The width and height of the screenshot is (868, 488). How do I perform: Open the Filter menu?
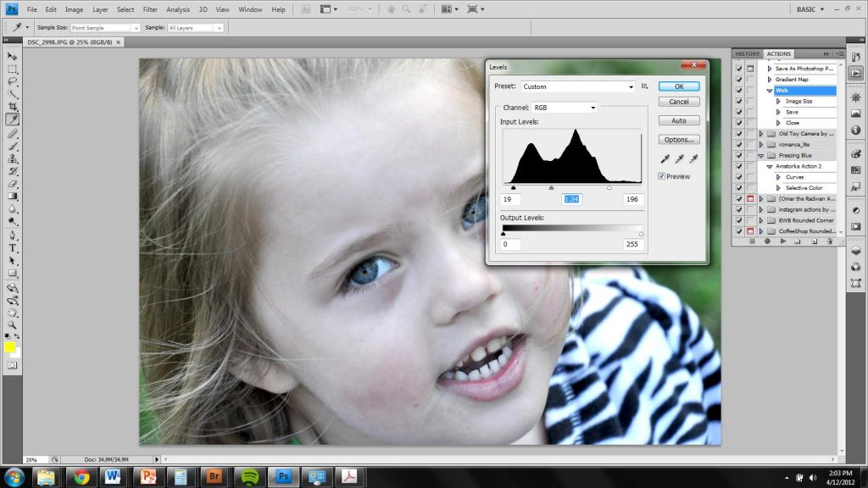coord(150,9)
